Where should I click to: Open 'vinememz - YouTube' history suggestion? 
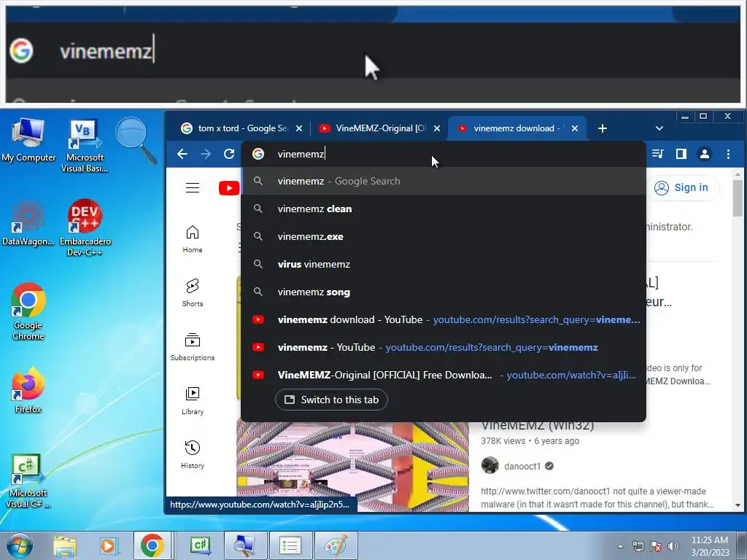[x=443, y=347]
